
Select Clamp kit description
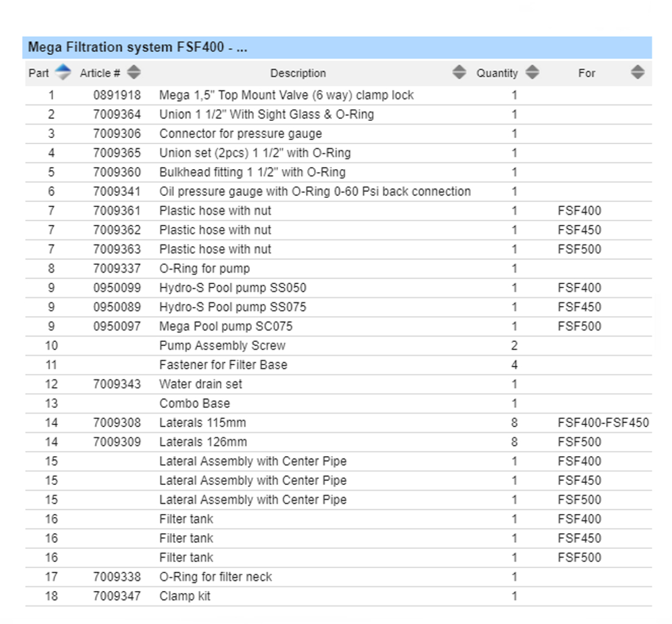(184, 596)
